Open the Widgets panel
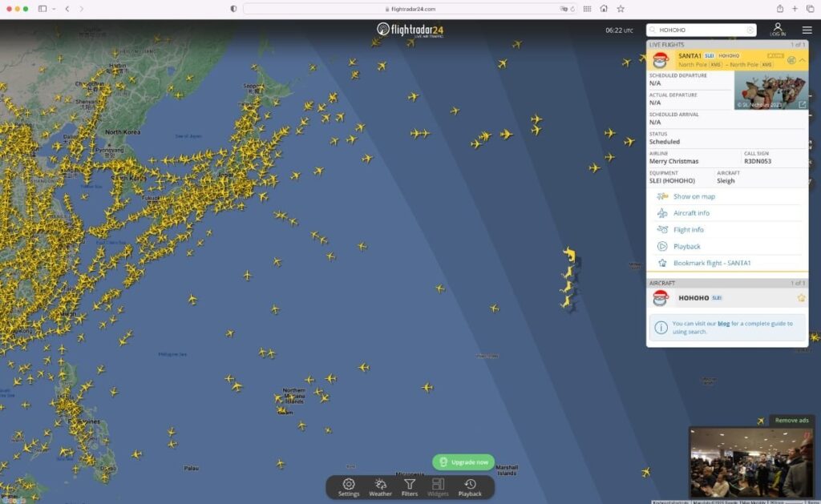This screenshot has width=821, height=504. point(438,486)
